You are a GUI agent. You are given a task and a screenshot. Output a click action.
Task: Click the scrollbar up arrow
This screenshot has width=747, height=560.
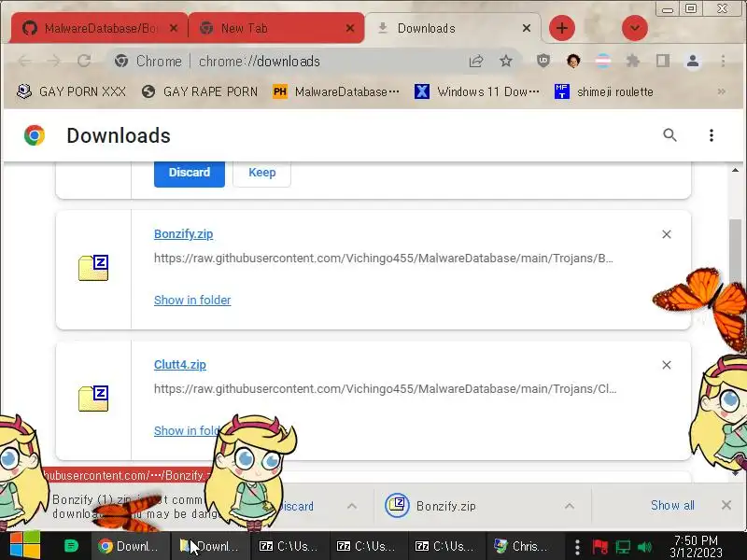(735, 170)
